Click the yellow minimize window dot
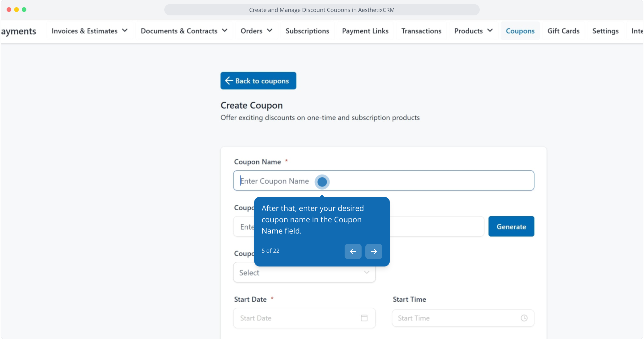Screen dimensions: 644x339 [x=17, y=10]
